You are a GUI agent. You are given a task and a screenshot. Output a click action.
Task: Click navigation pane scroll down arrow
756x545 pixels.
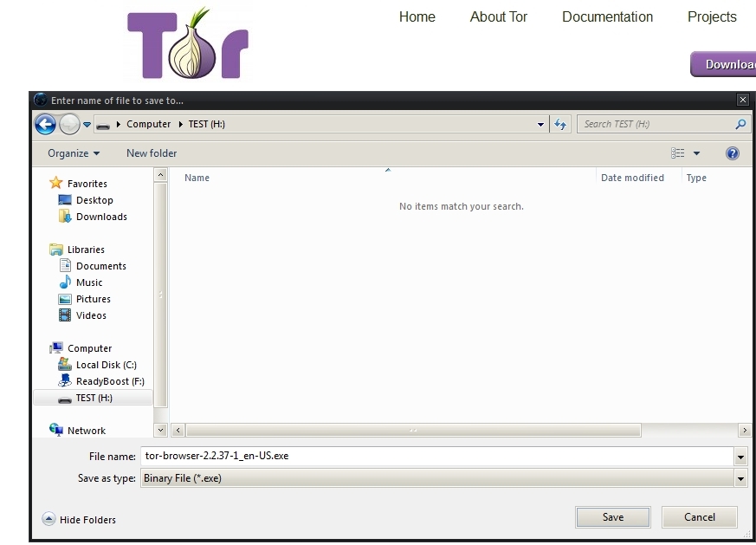point(160,430)
